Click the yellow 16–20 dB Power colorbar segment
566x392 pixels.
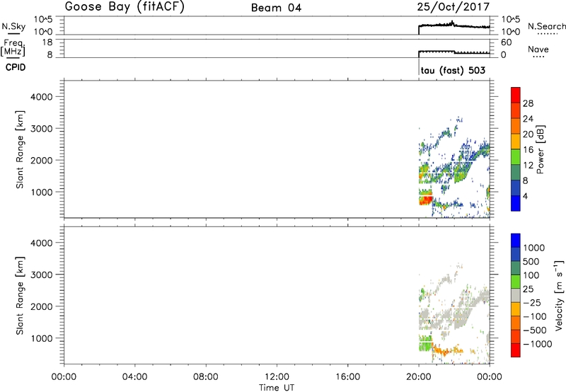click(516, 141)
